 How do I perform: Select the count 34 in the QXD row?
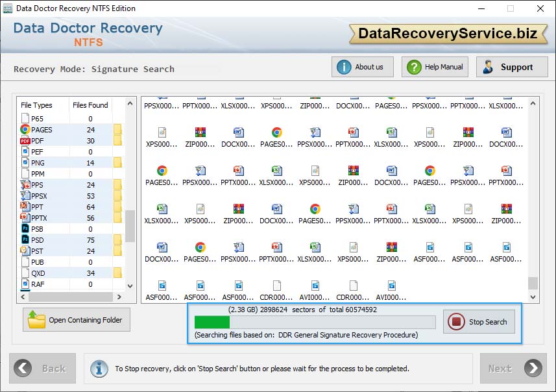pyautogui.click(x=91, y=273)
